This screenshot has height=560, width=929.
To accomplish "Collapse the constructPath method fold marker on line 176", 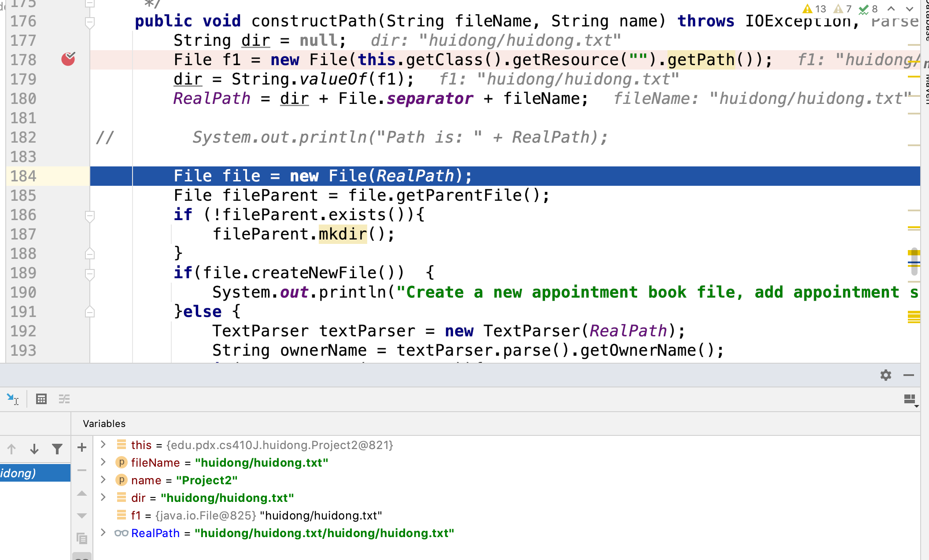I will [x=90, y=22].
